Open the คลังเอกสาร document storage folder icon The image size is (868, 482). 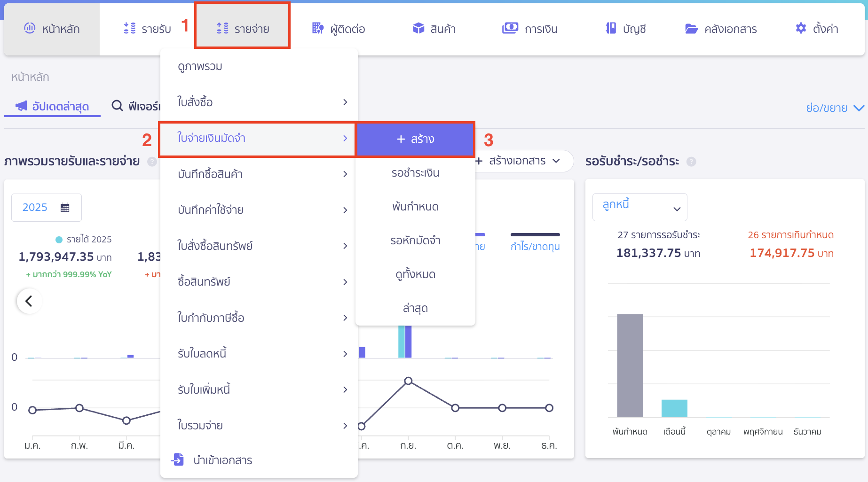[x=690, y=28]
